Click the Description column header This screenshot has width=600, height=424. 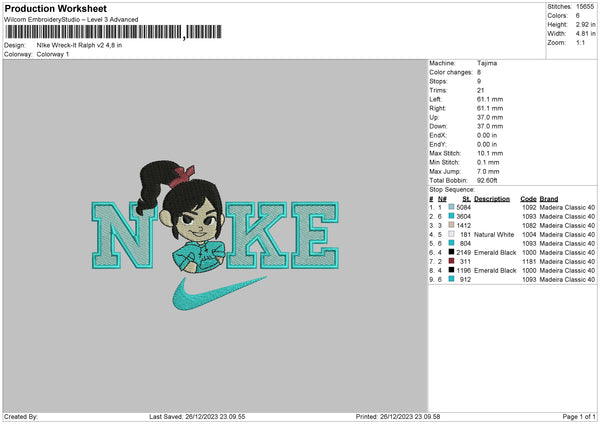pyautogui.click(x=492, y=199)
